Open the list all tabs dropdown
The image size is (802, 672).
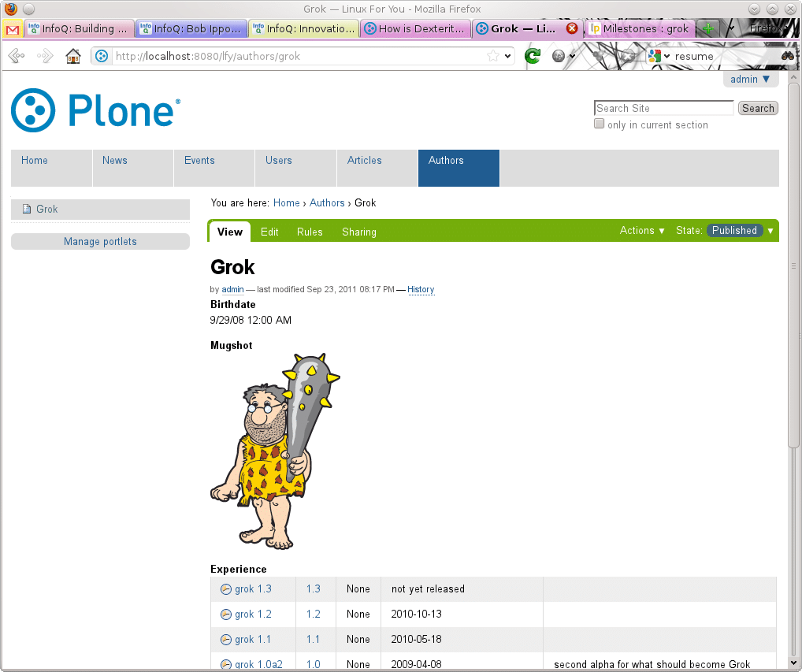[x=731, y=28]
